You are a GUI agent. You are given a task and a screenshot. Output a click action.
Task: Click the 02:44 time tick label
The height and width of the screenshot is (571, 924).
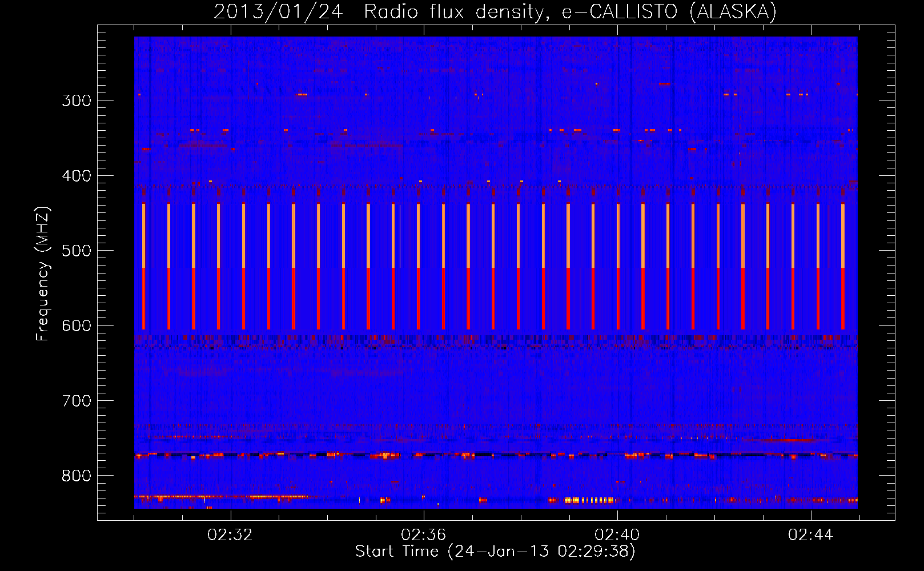pyautogui.click(x=811, y=534)
